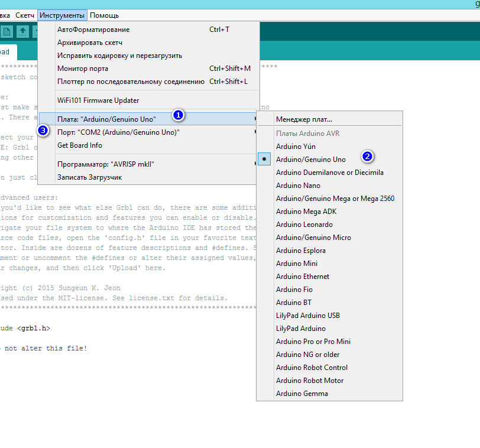Screen dimensions: 480x448
Task: Select the plain LilyPad Arduino board
Action: point(329,329)
